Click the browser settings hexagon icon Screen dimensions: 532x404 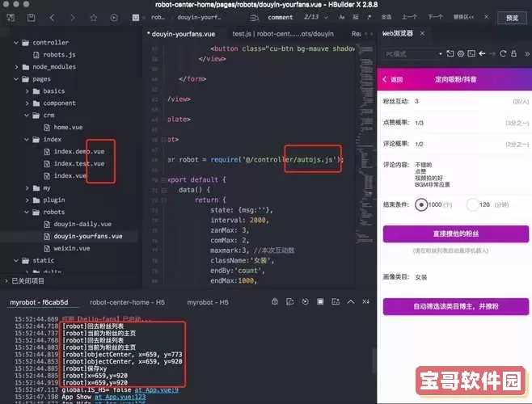[x=460, y=53]
